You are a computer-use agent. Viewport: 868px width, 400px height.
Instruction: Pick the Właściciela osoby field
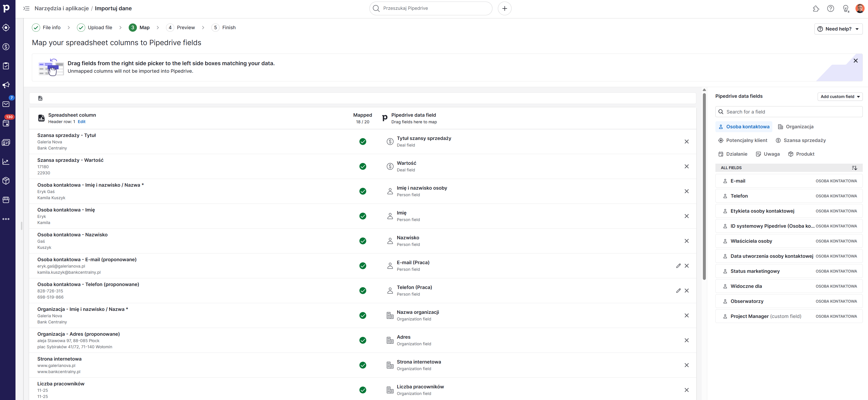[789, 241]
